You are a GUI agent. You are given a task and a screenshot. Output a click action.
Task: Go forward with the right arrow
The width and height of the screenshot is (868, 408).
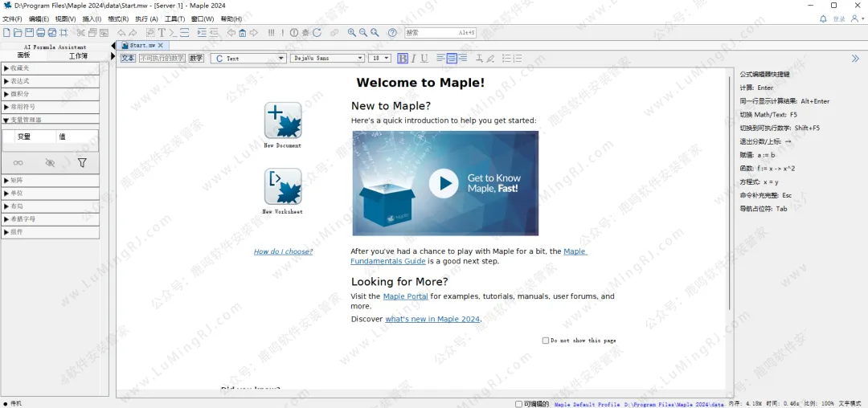pyautogui.click(x=253, y=33)
